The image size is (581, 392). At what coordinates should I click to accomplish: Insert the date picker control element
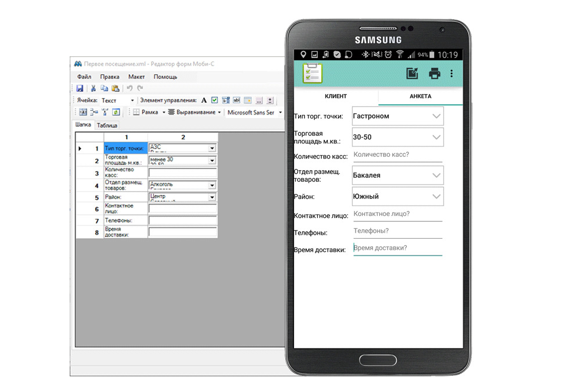248,100
